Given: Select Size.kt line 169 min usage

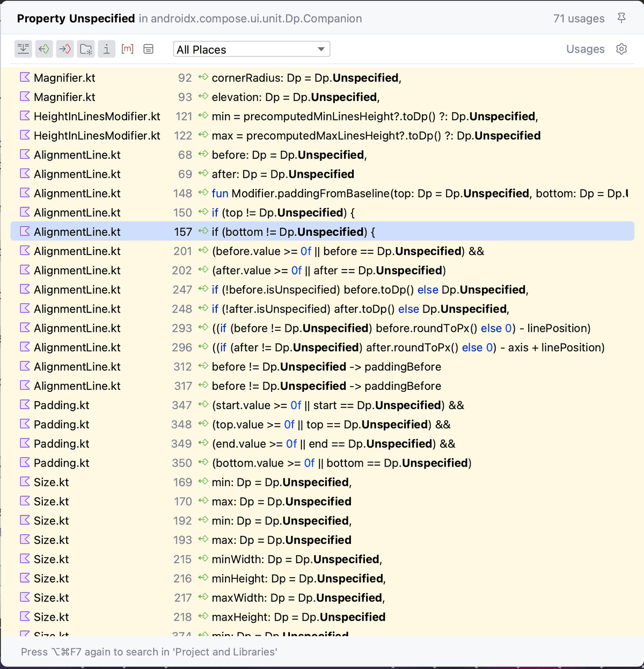Looking at the screenshot, I should (322, 483).
